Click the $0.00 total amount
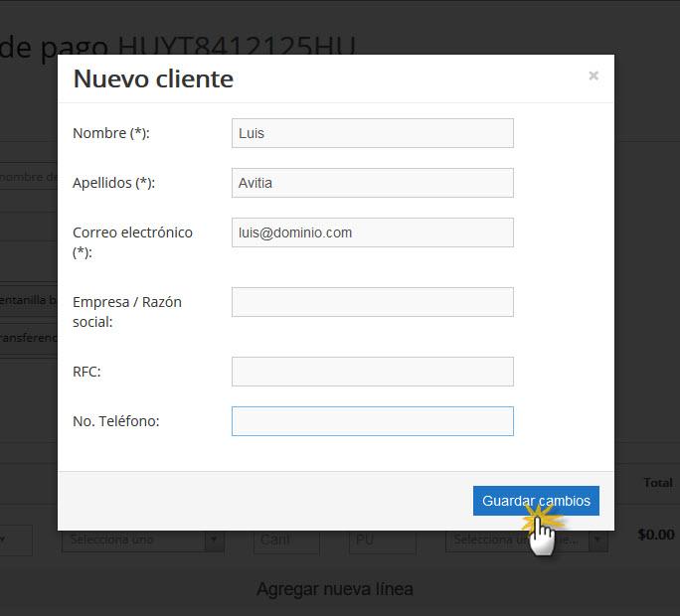Screen dimensions: 680x616 (656, 535)
